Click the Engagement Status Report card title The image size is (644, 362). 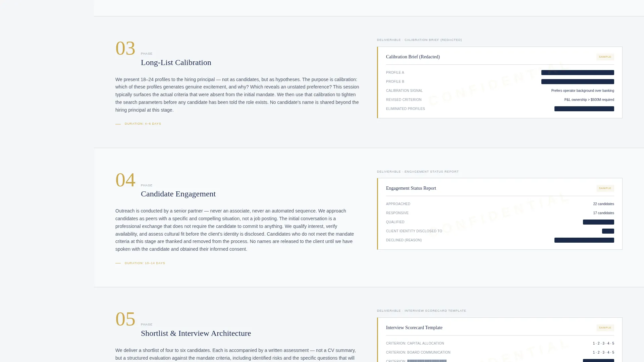pos(411,188)
